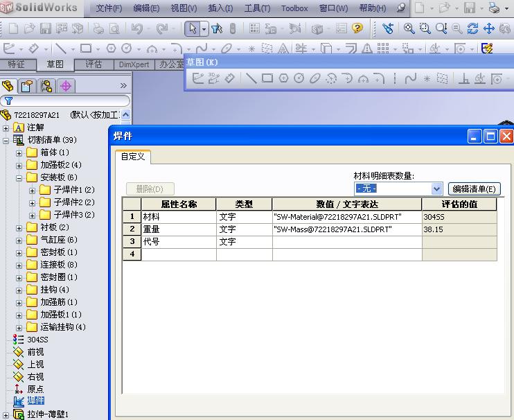
Task: Select Polygon tool in floating 草图(K) toolbar
Action: click(x=283, y=78)
